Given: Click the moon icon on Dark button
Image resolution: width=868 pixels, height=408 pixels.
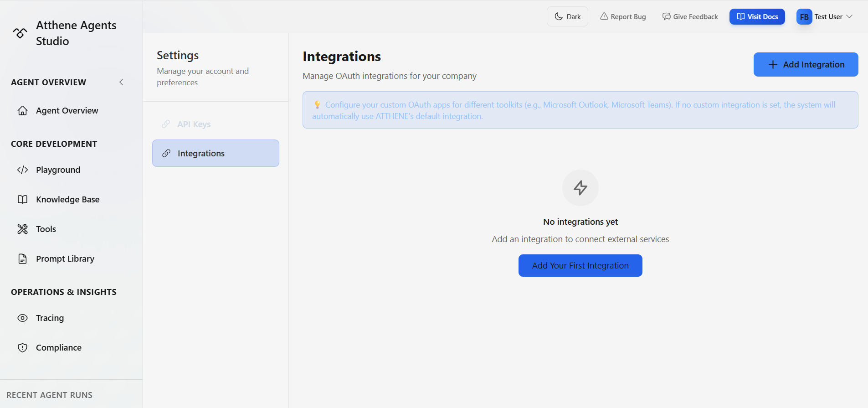Looking at the screenshot, I should [x=559, y=17].
